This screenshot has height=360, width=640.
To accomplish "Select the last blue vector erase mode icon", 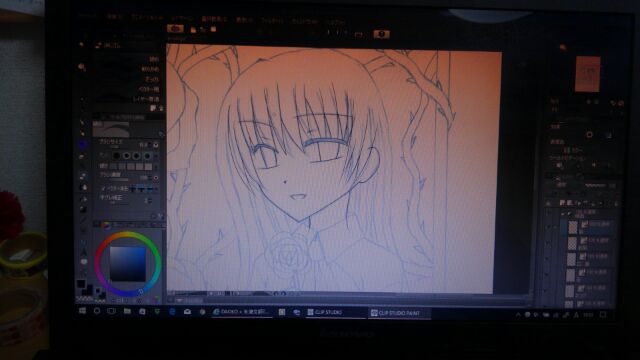I will 150,189.
